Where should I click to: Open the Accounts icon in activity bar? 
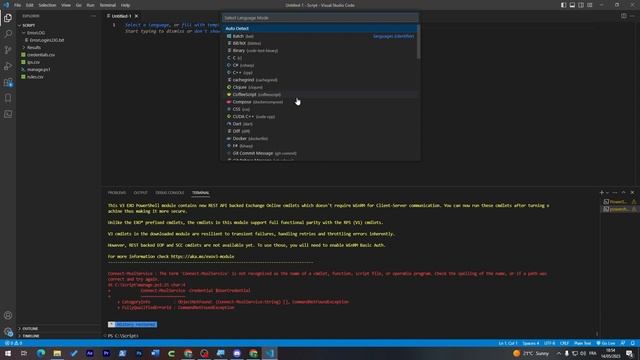coord(8,315)
